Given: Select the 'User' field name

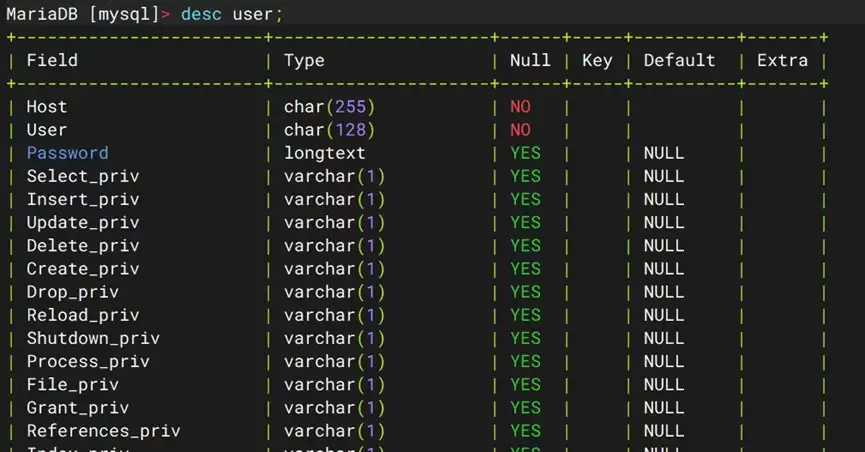Looking at the screenshot, I should click(47, 130).
